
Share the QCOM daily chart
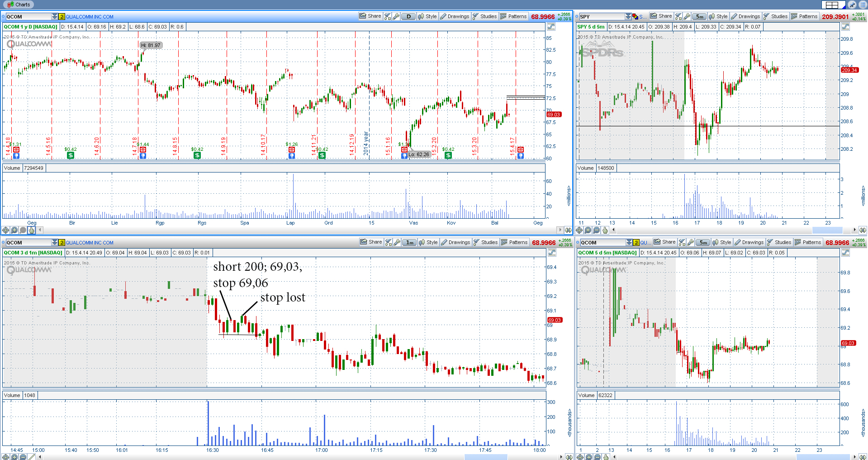(x=370, y=16)
